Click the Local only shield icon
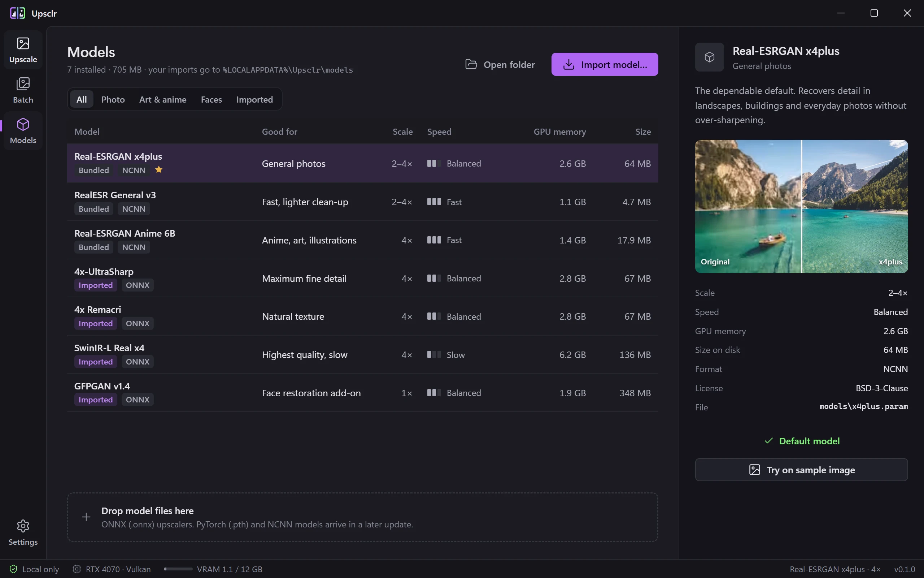This screenshot has height=578, width=924. point(13,569)
